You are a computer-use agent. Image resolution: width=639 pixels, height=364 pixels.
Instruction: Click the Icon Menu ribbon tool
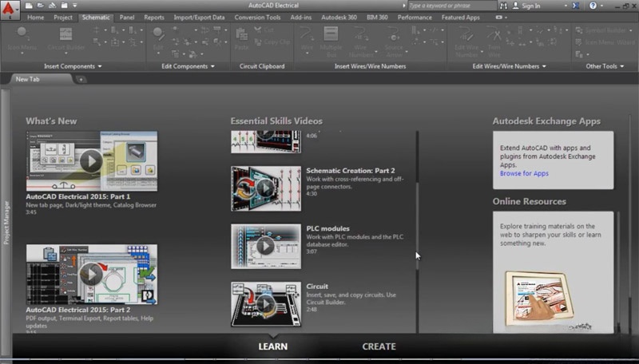(22, 39)
